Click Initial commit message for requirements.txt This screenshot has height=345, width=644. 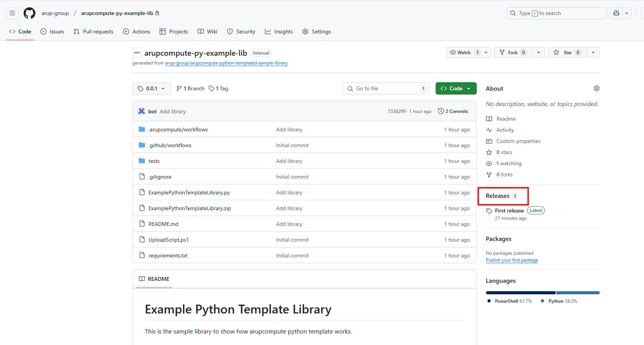click(292, 255)
